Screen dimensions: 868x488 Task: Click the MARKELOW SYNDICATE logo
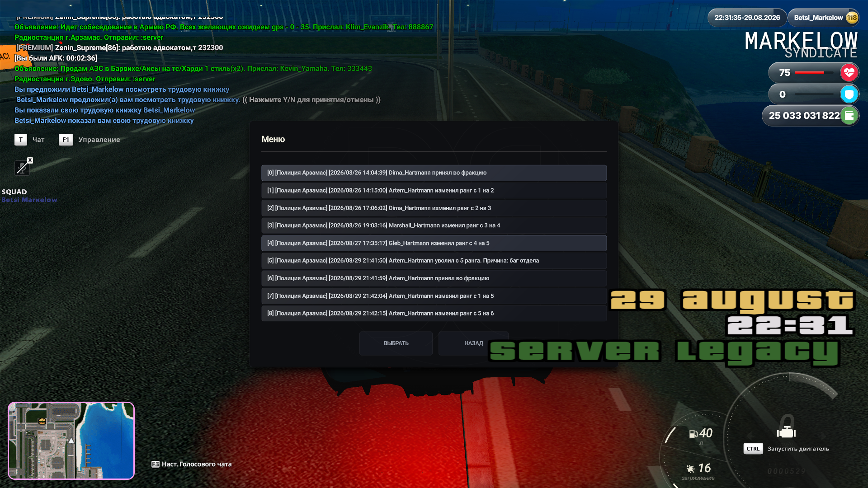coord(801,45)
